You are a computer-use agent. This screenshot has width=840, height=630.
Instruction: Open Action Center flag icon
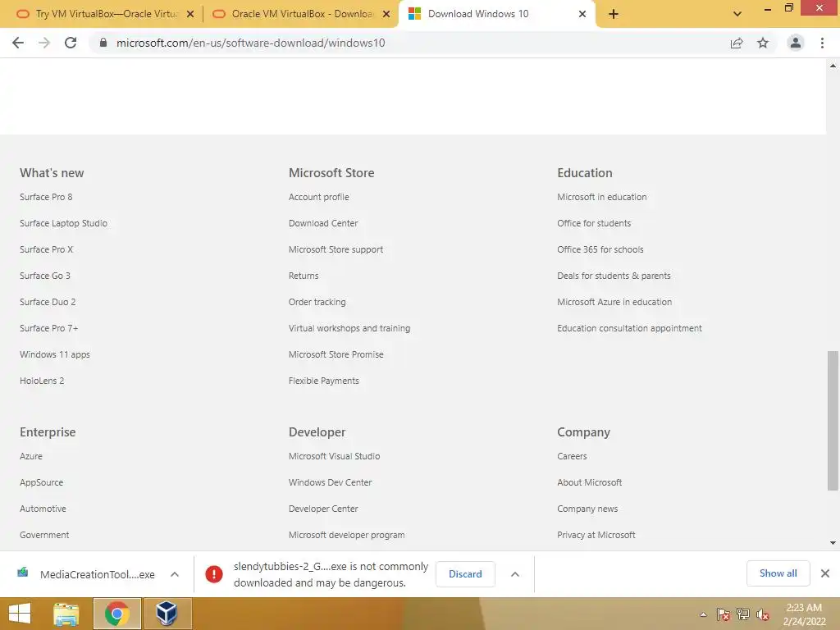pos(724,614)
